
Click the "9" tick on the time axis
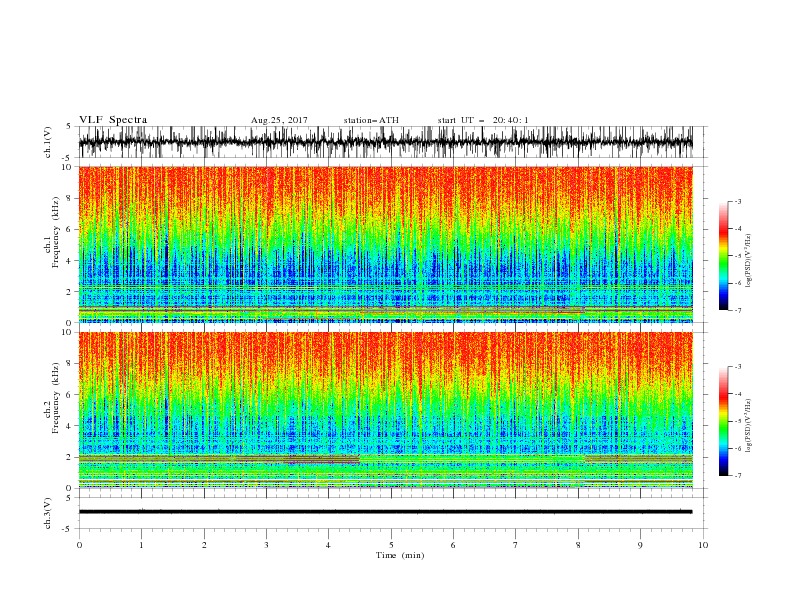(640, 545)
